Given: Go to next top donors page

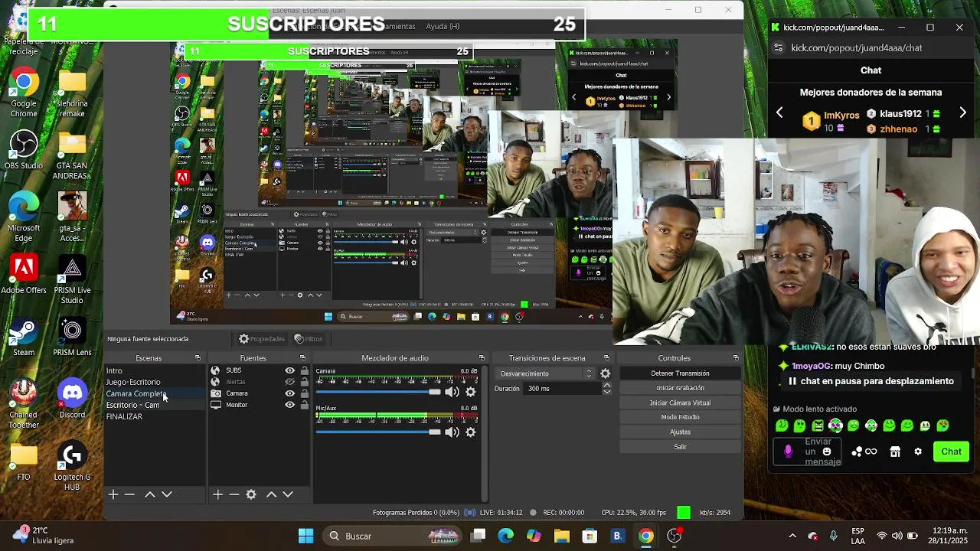Looking at the screenshot, I should click(962, 113).
